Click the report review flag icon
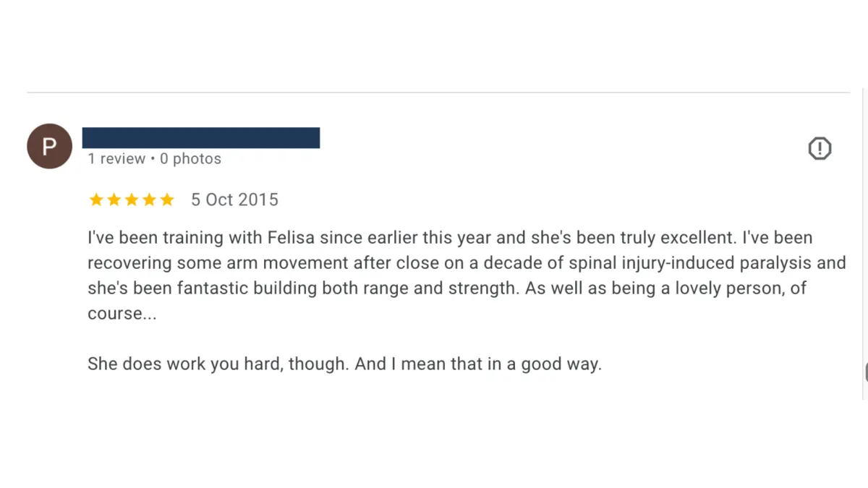 pos(820,148)
